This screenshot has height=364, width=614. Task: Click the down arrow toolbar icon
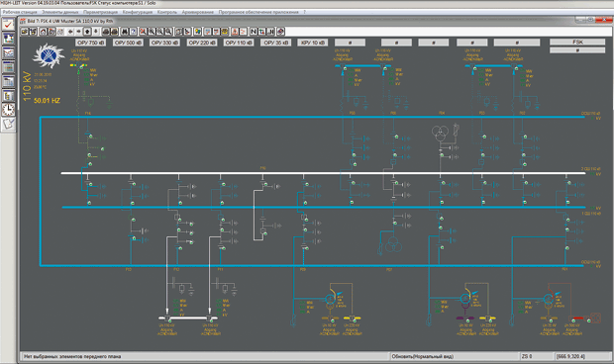(96, 32)
